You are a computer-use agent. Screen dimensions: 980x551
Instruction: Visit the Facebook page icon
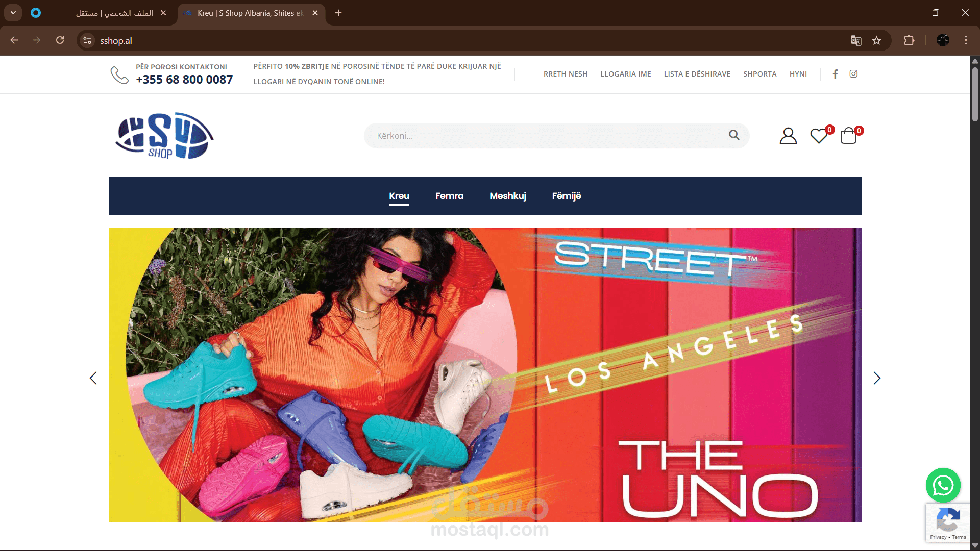[x=835, y=74]
